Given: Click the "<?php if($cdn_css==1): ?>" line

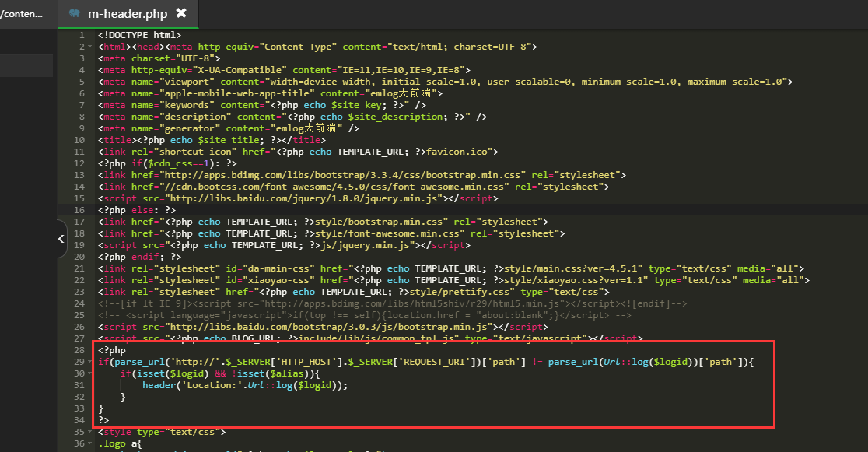Looking at the screenshot, I should click(167, 163).
